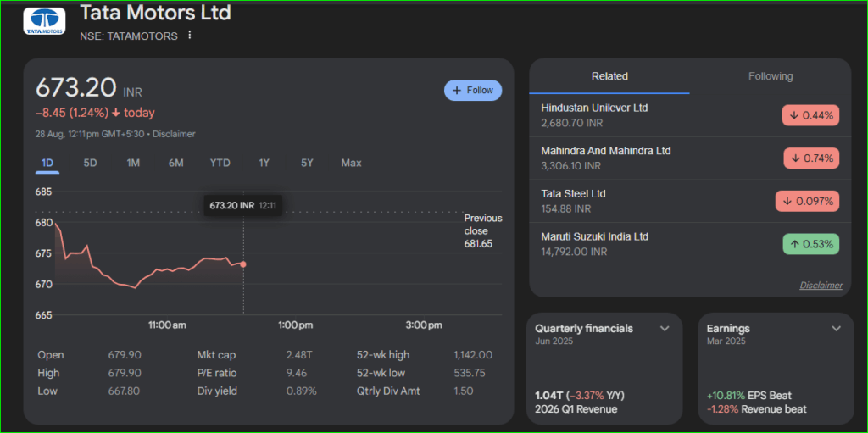Select the 5D chart range
This screenshot has width=868, height=433.
(90, 163)
